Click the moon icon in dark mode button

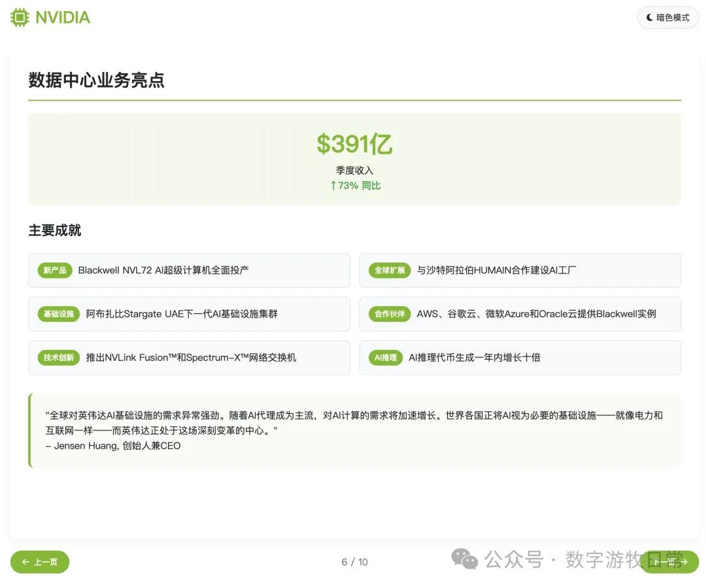[x=648, y=18]
